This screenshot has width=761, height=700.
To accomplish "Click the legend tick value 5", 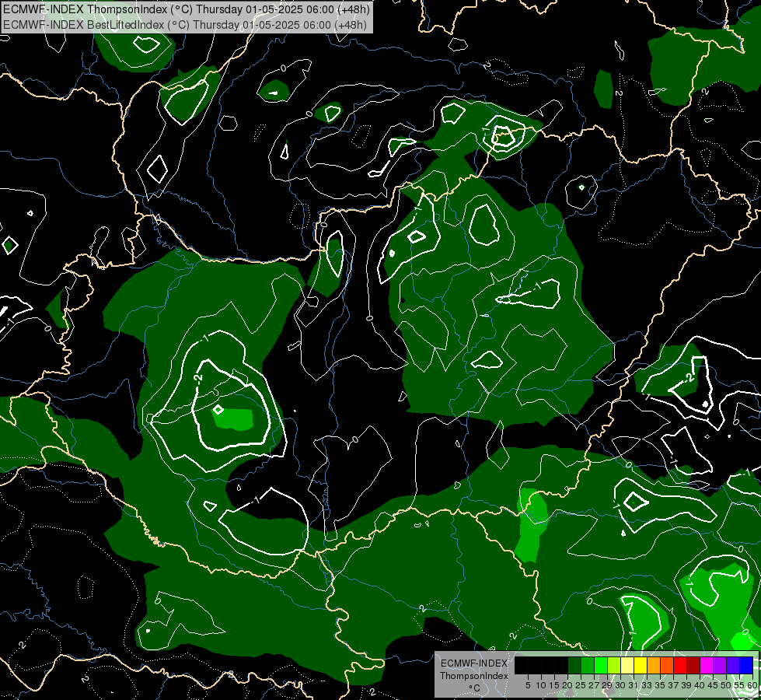I will pos(528,685).
